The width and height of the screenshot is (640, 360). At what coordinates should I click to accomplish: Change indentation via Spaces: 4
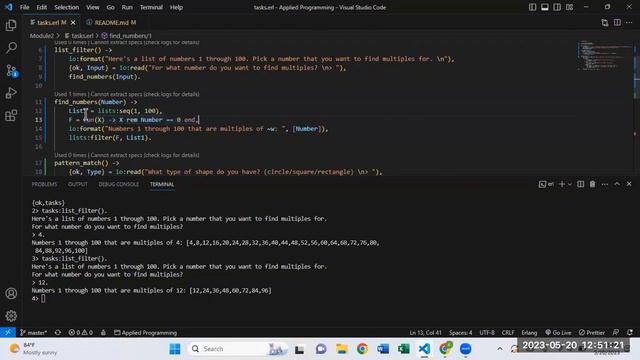tap(460, 333)
